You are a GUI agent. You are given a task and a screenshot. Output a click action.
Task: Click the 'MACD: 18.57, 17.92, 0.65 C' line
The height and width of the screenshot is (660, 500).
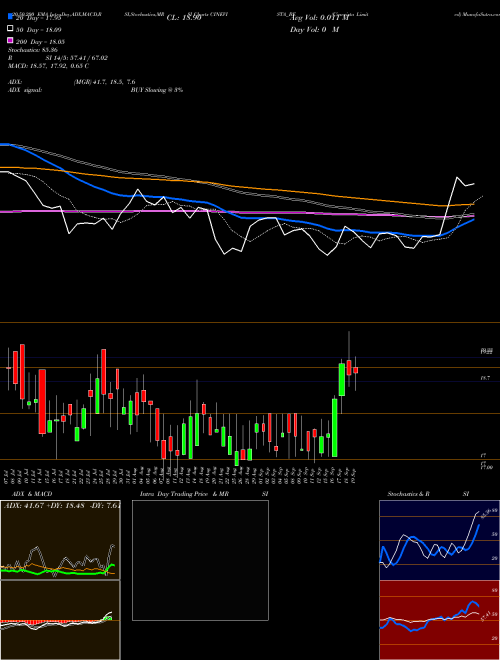point(48,66)
